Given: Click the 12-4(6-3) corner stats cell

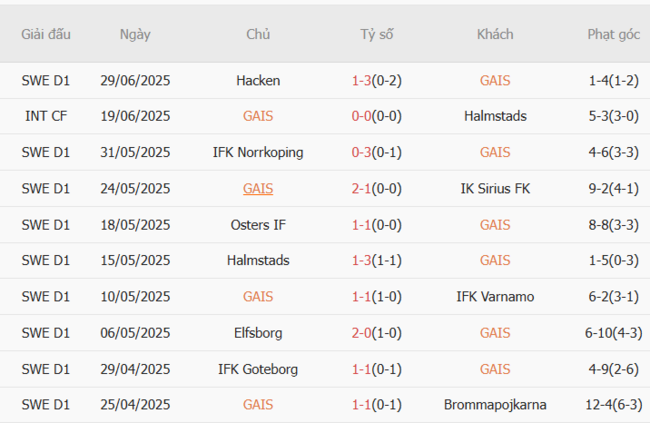Looking at the screenshot, I should tap(613, 404).
